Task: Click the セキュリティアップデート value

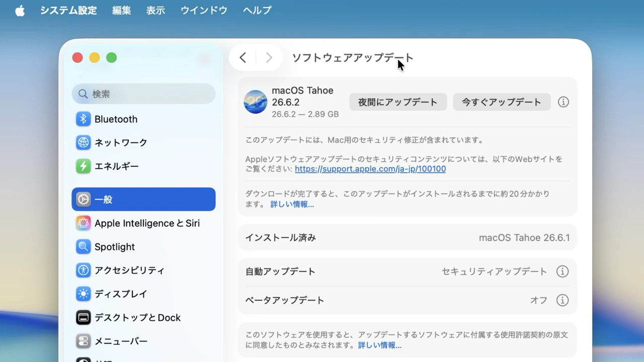Action: [494, 271]
